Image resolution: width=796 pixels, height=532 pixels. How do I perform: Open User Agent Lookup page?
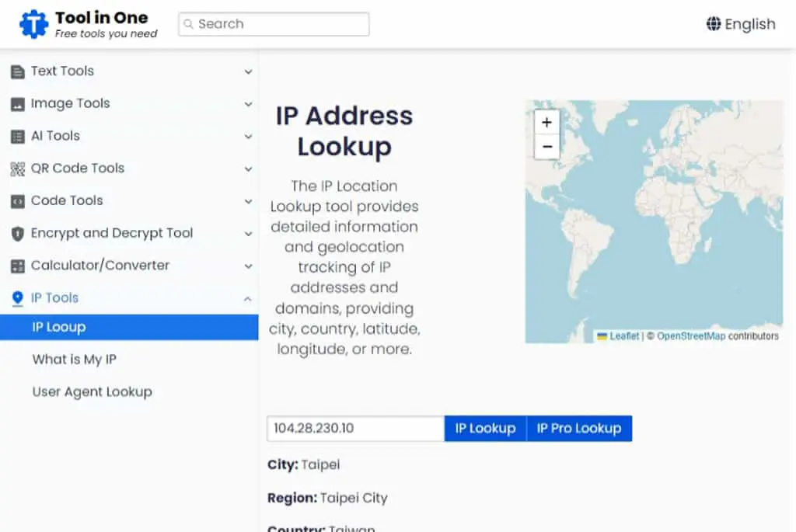[x=92, y=392]
